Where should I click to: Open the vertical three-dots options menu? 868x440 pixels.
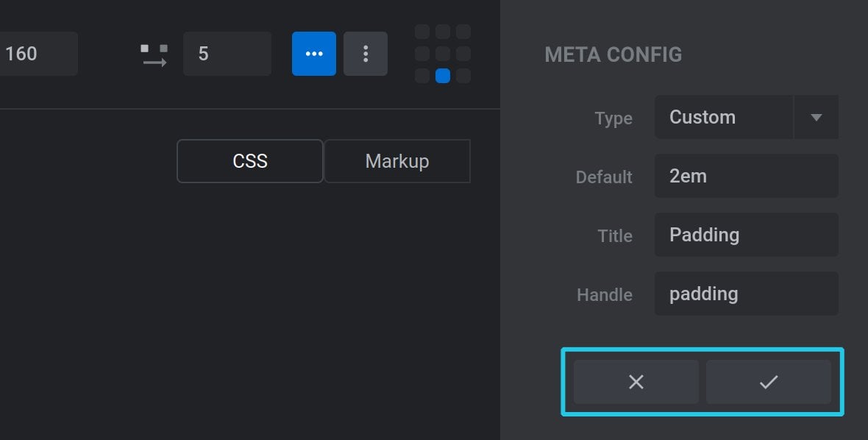366,54
